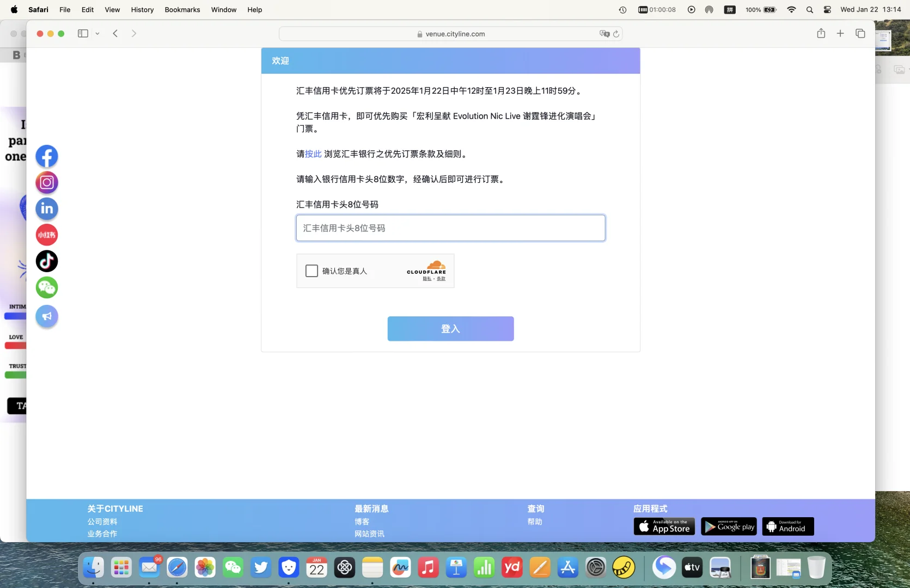Open Music from the Dock

point(428,568)
